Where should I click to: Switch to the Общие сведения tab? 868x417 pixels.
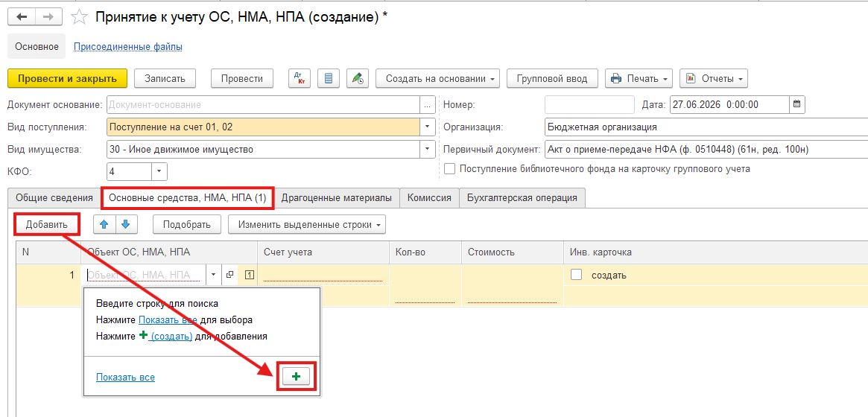point(54,198)
